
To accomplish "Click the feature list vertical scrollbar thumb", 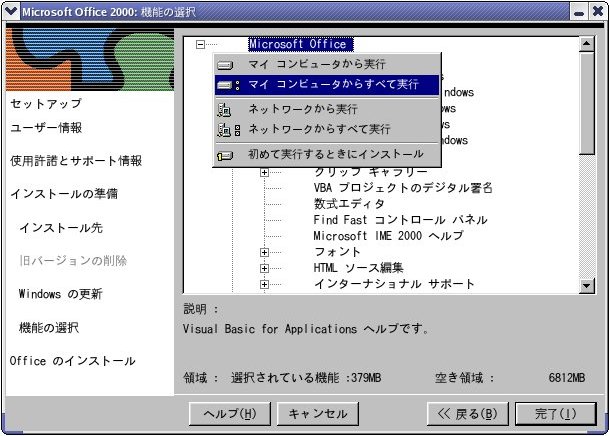I will pos(586,104).
